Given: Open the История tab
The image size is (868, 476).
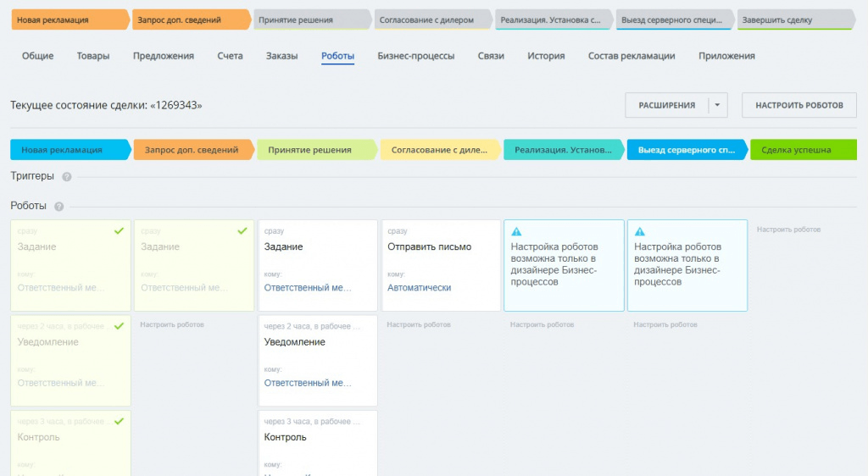Looking at the screenshot, I should tap(546, 56).
